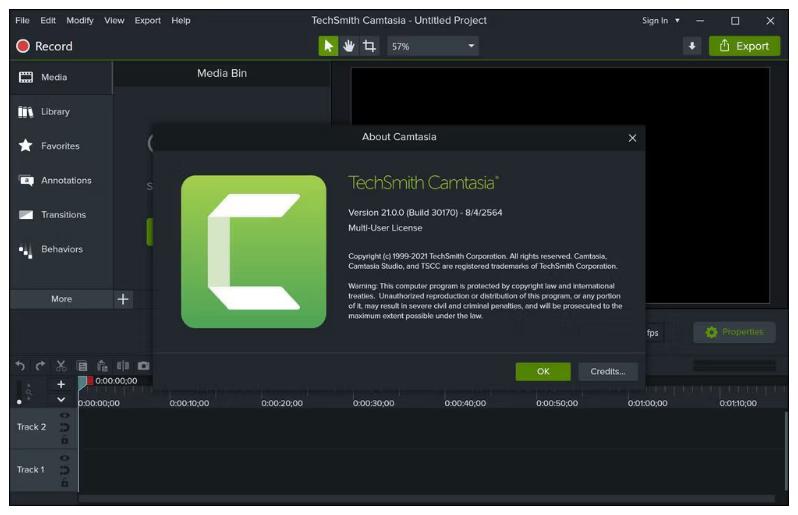Click the playhead at 0:00:00;00
This screenshot has height=515, width=798.
[x=83, y=383]
